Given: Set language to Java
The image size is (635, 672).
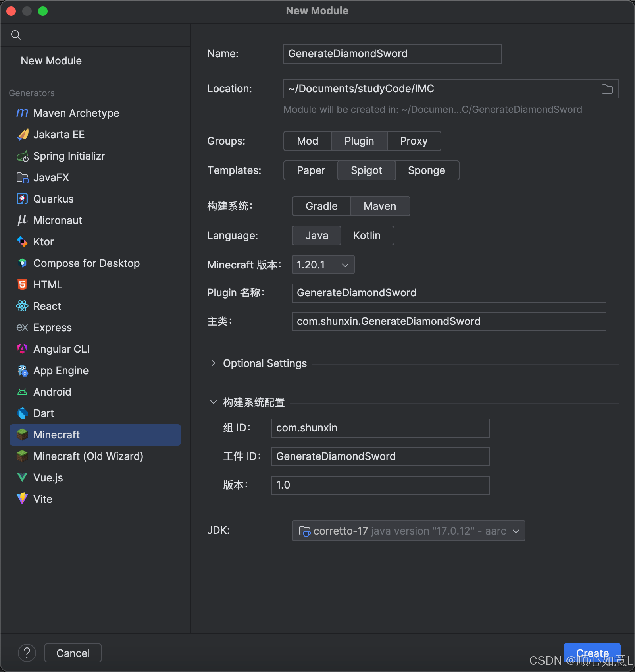Looking at the screenshot, I should coord(317,236).
